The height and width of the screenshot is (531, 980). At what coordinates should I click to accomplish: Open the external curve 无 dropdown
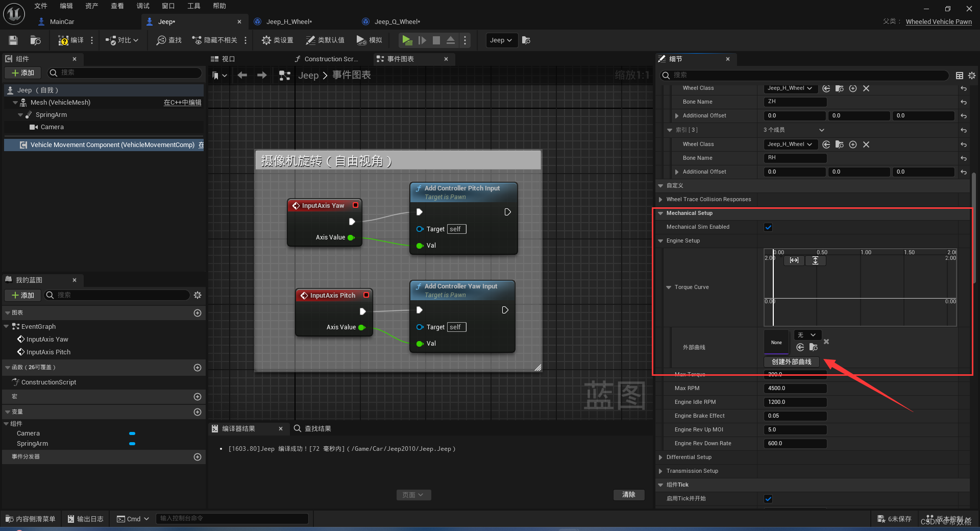point(807,335)
